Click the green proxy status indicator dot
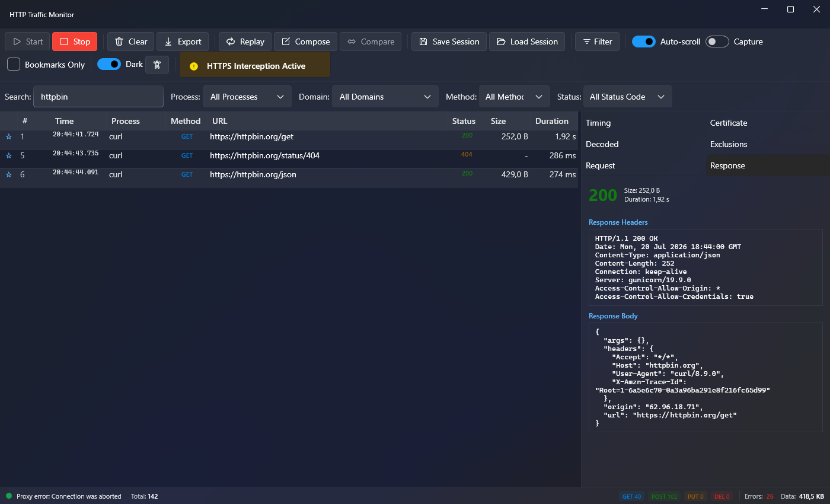The height and width of the screenshot is (504, 830). click(x=9, y=496)
